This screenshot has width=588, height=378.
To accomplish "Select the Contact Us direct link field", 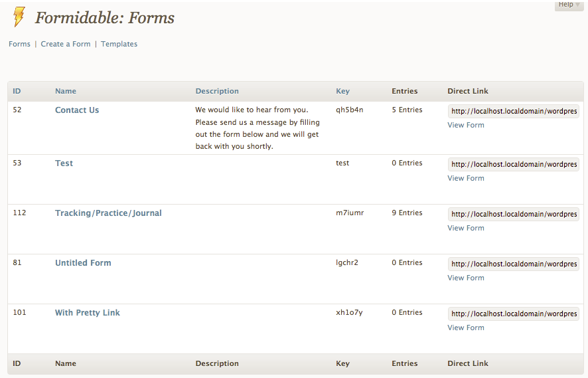I will coord(514,111).
